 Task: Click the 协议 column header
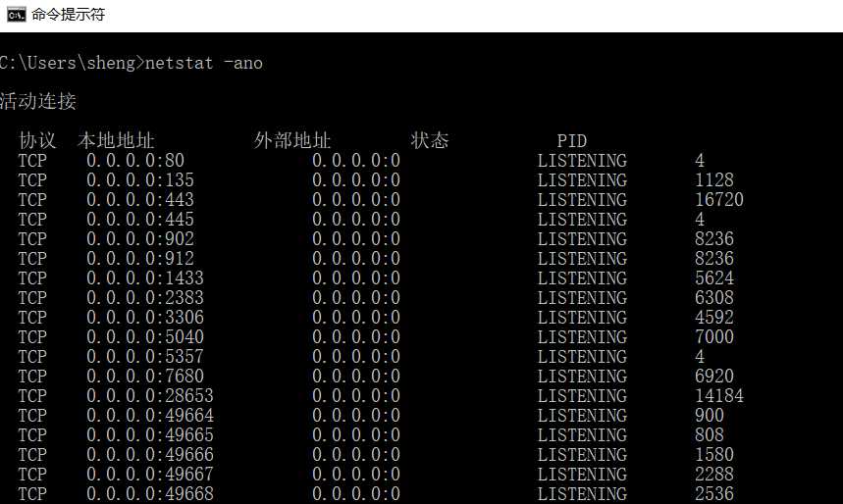click(37, 141)
